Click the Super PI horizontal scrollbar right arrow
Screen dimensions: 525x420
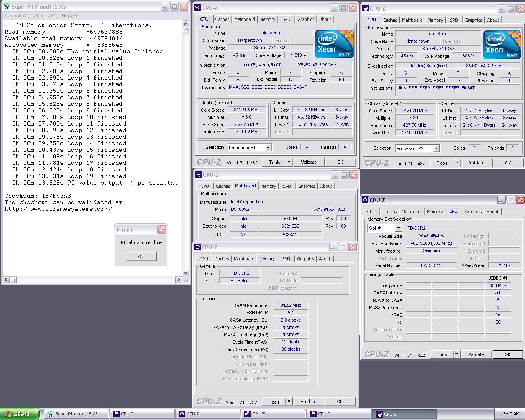[178, 280]
